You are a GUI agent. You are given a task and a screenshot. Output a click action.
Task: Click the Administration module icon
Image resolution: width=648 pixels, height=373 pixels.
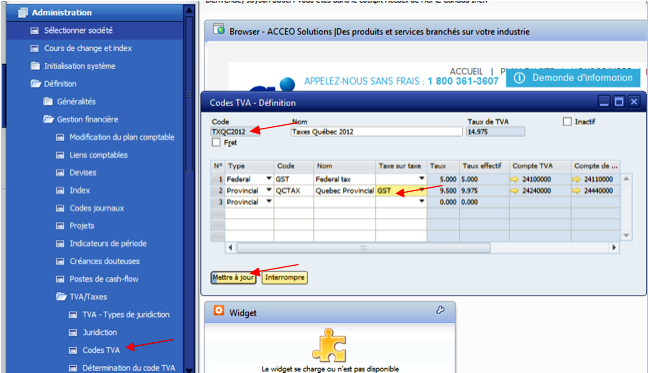pyautogui.click(x=23, y=12)
